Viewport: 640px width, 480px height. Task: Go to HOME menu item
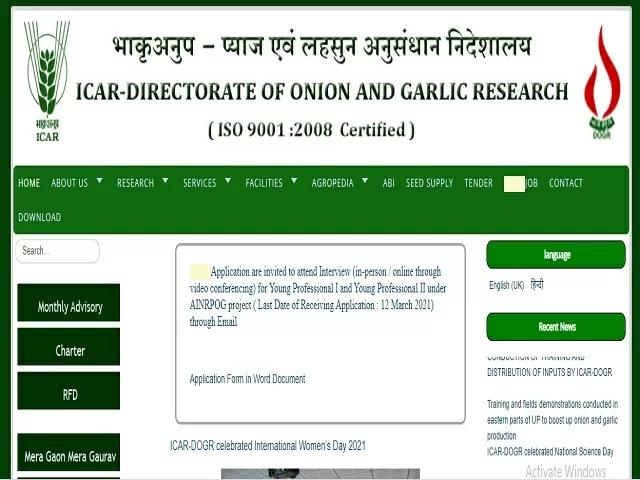29,183
